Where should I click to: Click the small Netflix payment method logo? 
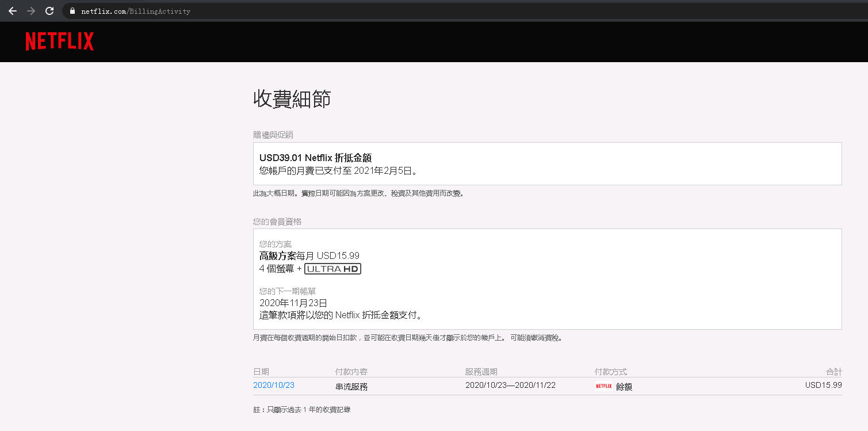pos(603,386)
